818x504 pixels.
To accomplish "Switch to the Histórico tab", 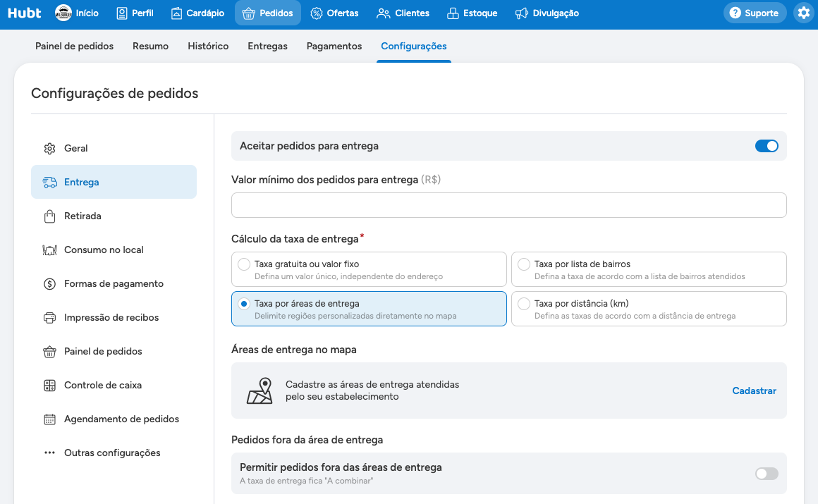I will (208, 46).
